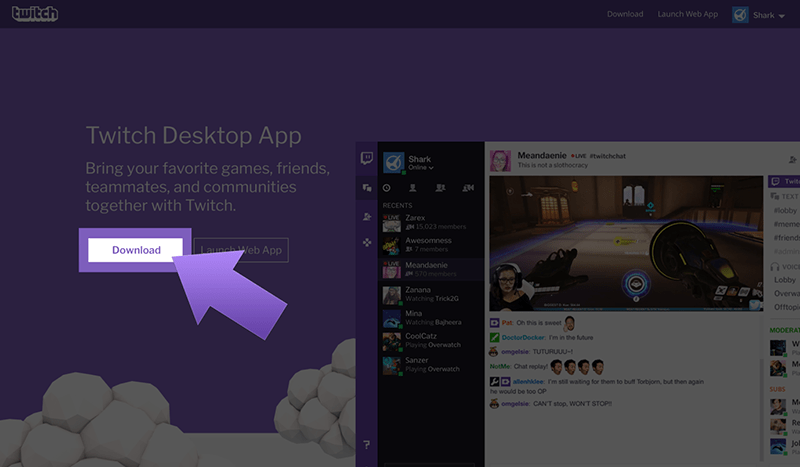This screenshot has height=467, width=800.
Task: Open the Awesomeness group in Recents
Action: coord(431,245)
